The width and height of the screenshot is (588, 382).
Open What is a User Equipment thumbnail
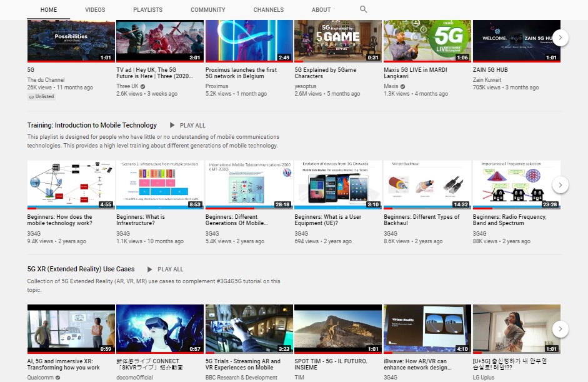(x=338, y=184)
